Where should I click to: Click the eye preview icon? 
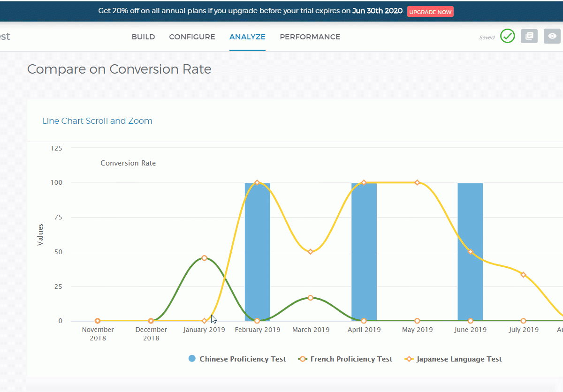pyautogui.click(x=552, y=36)
